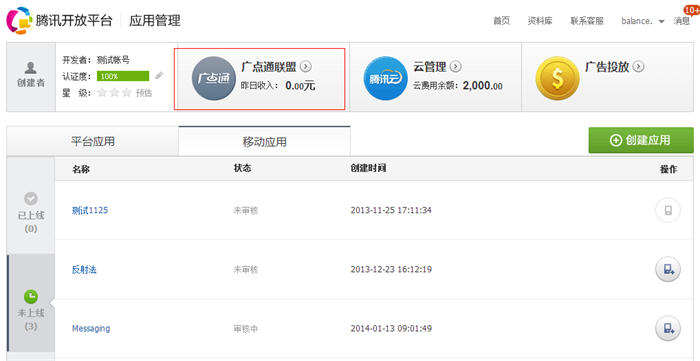Expand the arrow next to 广点通联盟
The image size is (700, 361).
pyautogui.click(x=305, y=66)
